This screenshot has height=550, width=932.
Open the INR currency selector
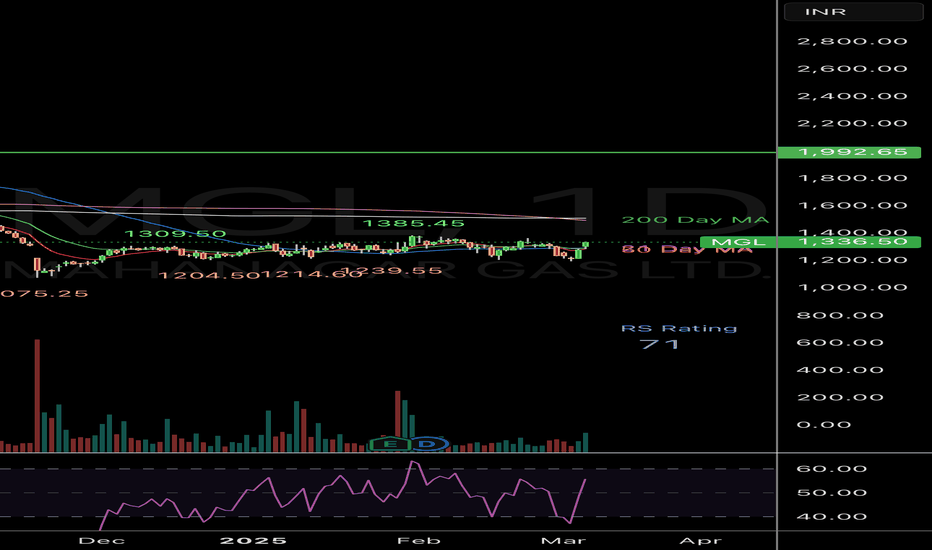point(853,12)
